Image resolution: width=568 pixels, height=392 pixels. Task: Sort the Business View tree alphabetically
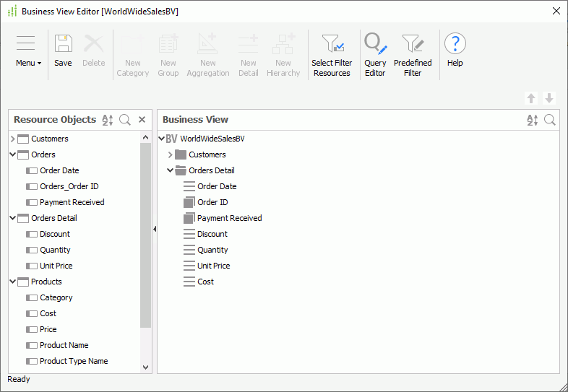click(x=533, y=120)
